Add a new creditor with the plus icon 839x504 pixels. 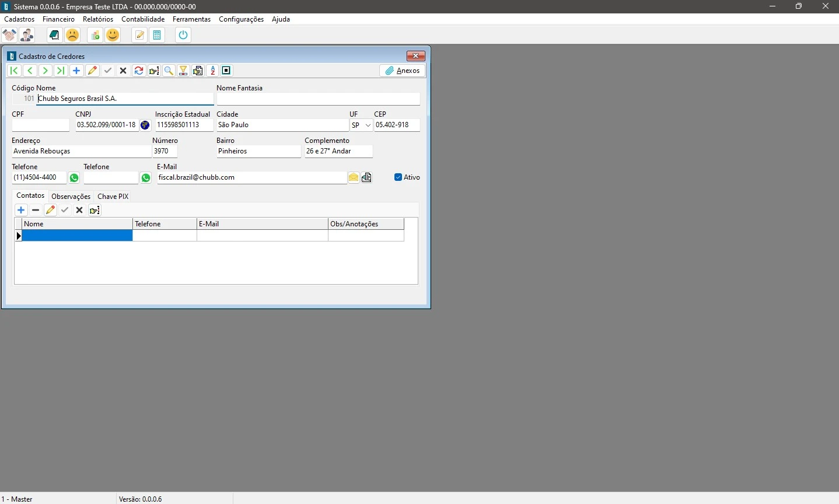76,71
